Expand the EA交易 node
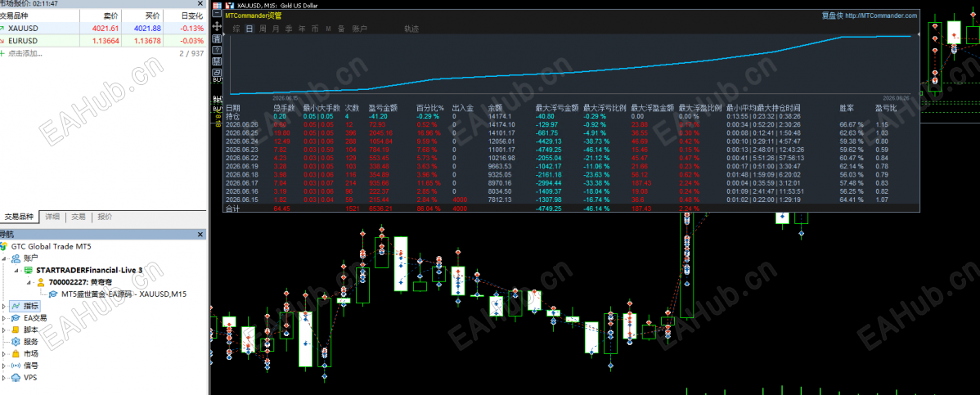 pyautogui.click(x=4, y=318)
